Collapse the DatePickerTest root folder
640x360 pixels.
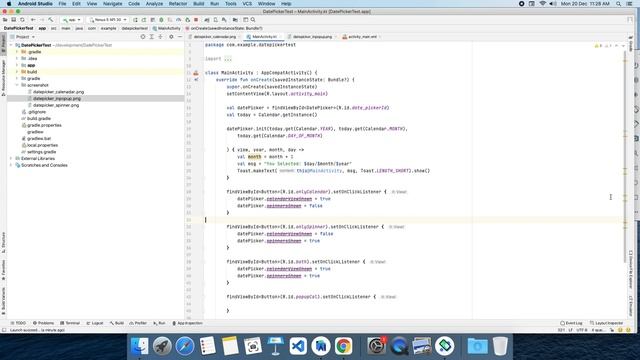click(11, 45)
